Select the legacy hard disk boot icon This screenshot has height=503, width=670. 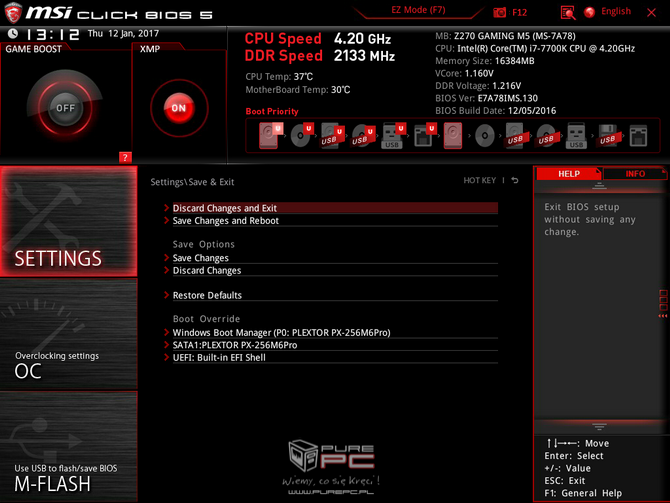point(453,135)
